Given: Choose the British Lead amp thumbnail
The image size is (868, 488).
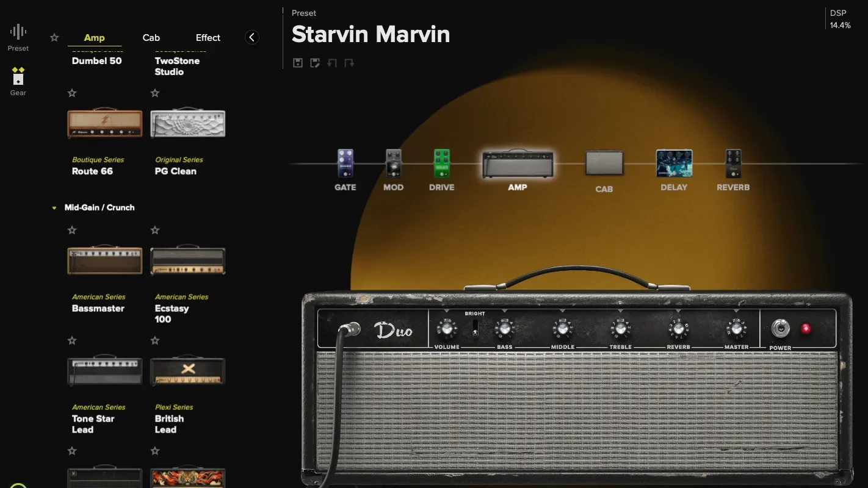Looking at the screenshot, I should (188, 370).
